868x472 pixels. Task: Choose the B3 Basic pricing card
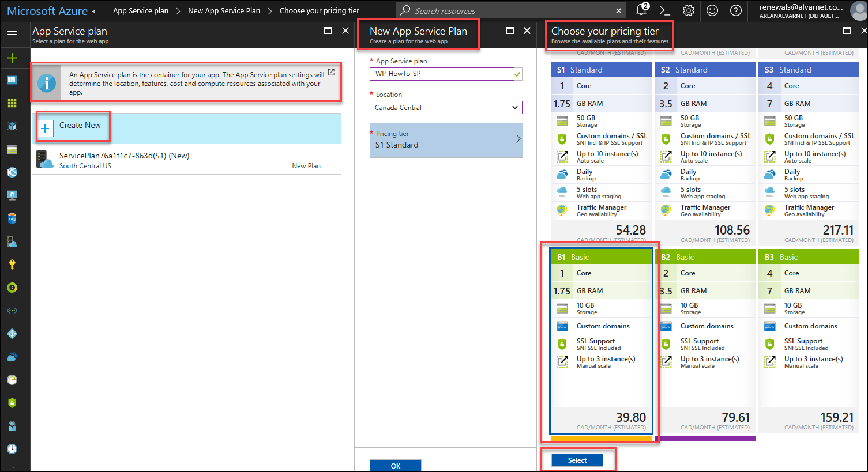[x=809, y=341]
